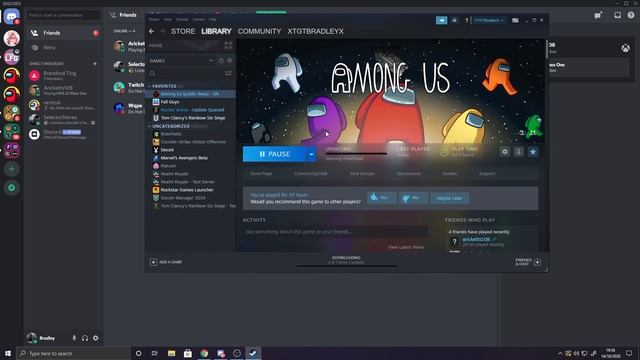The height and width of the screenshot is (360, 640).
Task: Open Discord user settings gear
Action: pyautogui.click(x=96, y=338)
